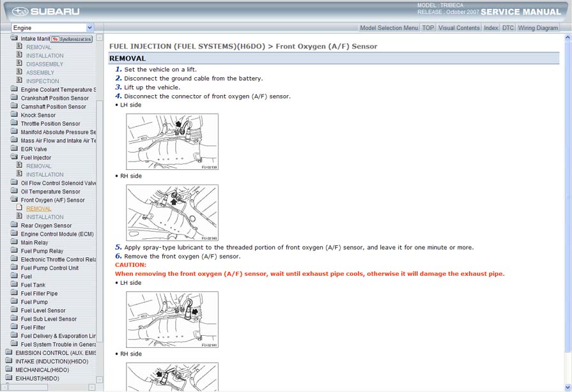The height and width of the screenshot is (392, 572).
Task: Click the open folder icon beside Front Oxygen Sensor
Action: [14, 200]
